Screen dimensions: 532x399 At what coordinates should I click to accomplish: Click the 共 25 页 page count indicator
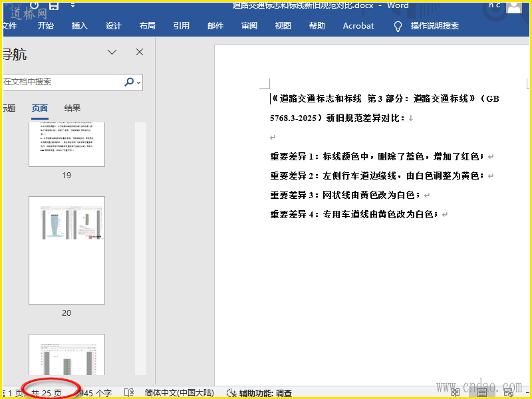tap(47, 393)
